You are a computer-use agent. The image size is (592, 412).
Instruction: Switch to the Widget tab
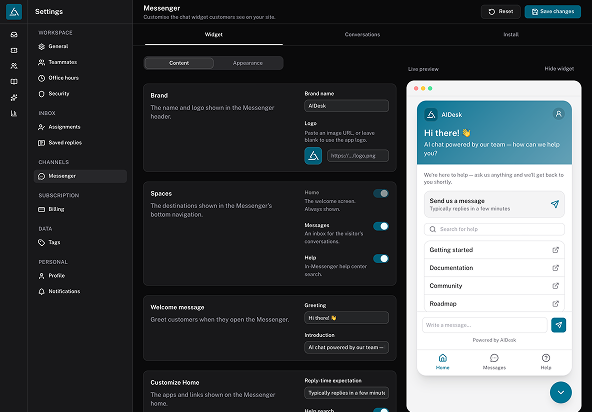tap(214, 35)
